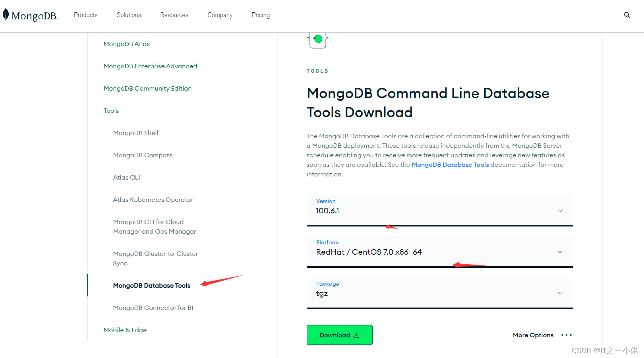Open the Solutions menu

pyautogui.click(x=129, y=15)
